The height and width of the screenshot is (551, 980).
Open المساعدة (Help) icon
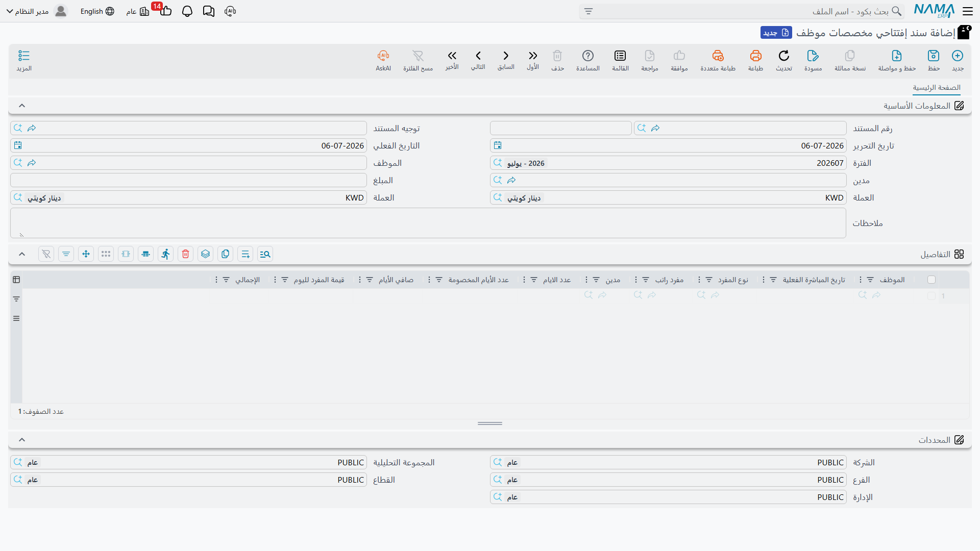(588, 60)
